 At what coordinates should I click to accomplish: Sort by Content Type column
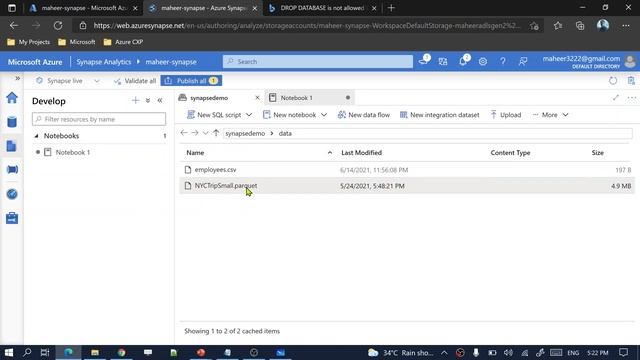510,153
